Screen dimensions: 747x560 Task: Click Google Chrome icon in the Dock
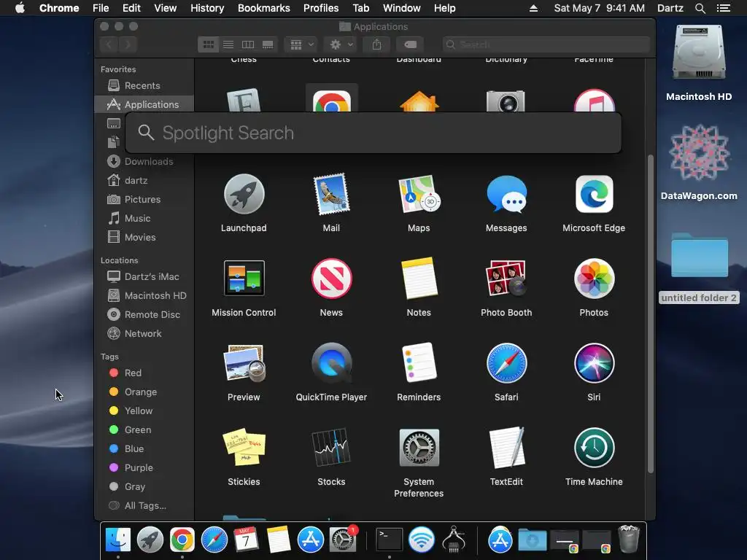(182, 540)
